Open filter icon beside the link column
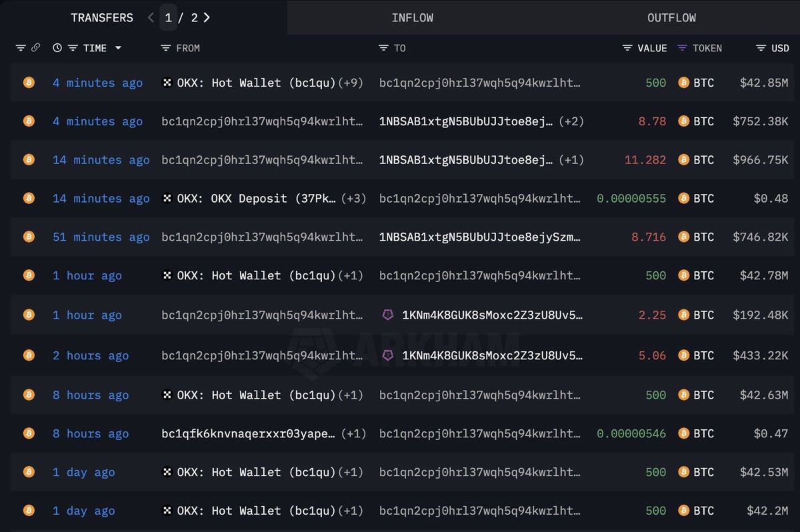The image size is (800, 532). click(x=21, y=48)
